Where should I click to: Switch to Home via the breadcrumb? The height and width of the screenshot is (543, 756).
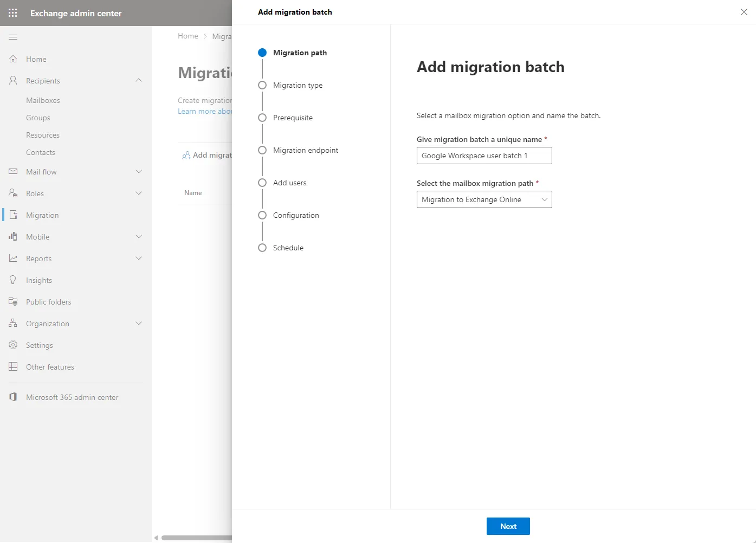point(188,36)
